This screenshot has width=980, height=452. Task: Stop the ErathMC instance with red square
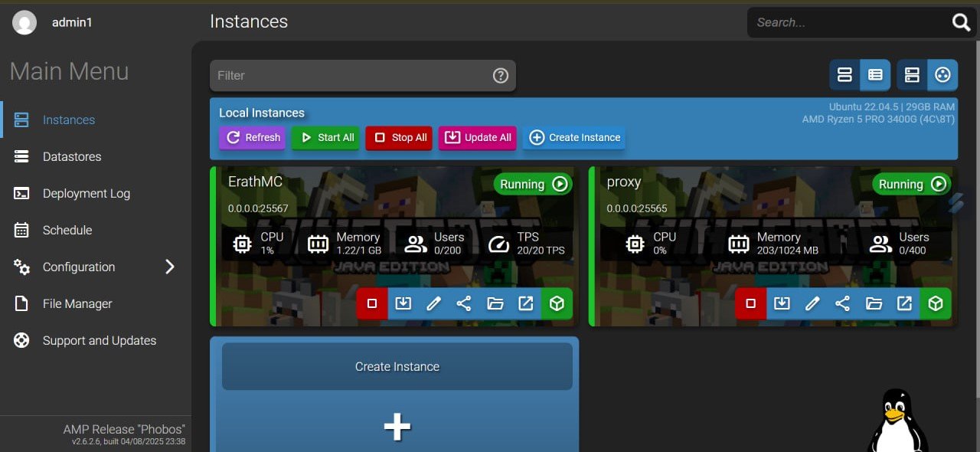coord(372,303)
